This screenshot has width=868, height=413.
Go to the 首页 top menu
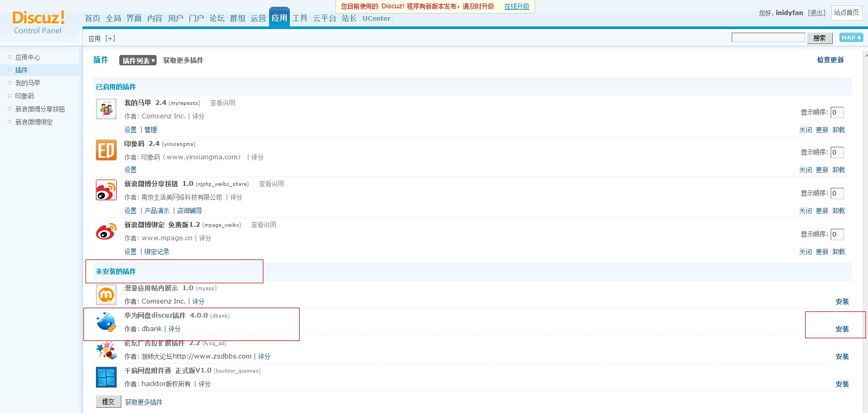(x=93, y=18)
